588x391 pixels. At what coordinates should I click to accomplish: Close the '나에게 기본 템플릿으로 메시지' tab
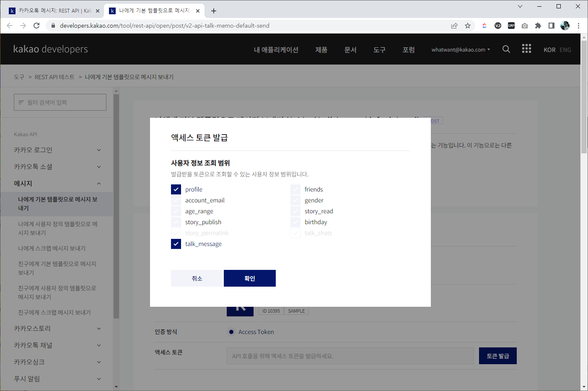[x=198, y=11]
